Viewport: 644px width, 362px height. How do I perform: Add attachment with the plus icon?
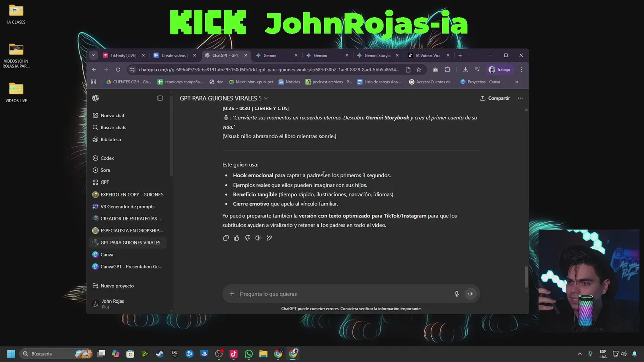click(232, 294)
